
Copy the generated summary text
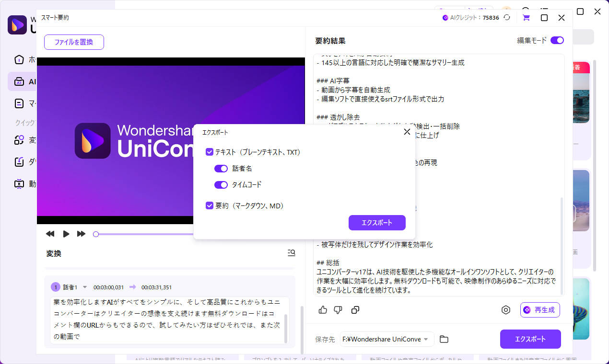(355, 310)
